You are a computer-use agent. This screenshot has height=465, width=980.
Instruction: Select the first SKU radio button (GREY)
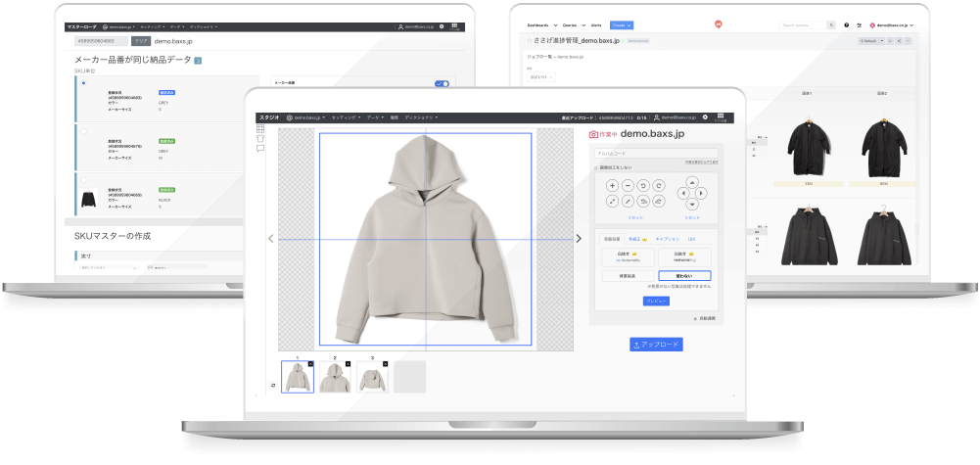pos(83,83)
